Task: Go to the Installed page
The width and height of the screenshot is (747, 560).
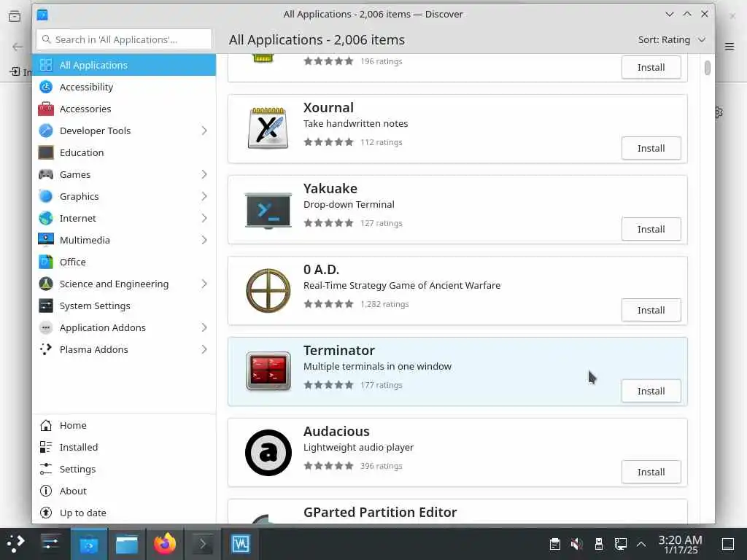Action: click(x=124, y=447)
